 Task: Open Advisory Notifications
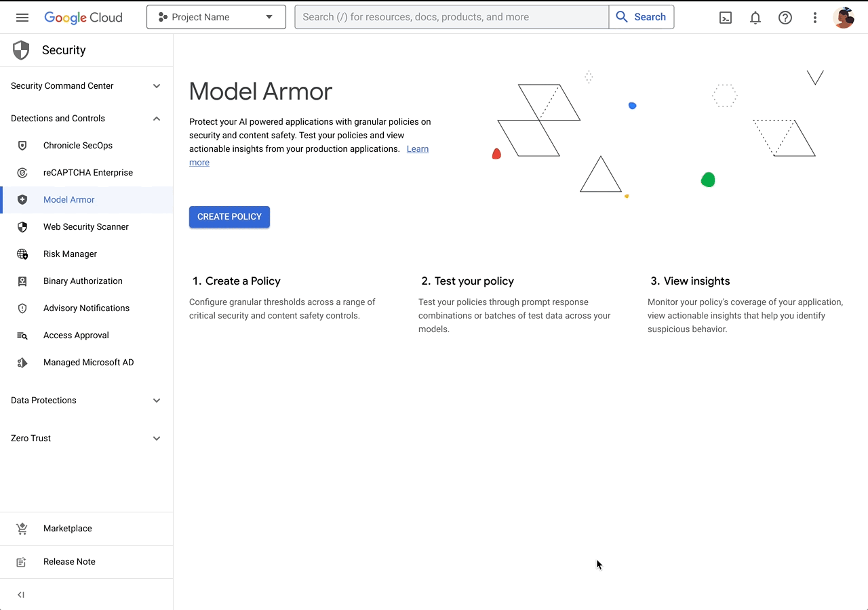point(86,308)
